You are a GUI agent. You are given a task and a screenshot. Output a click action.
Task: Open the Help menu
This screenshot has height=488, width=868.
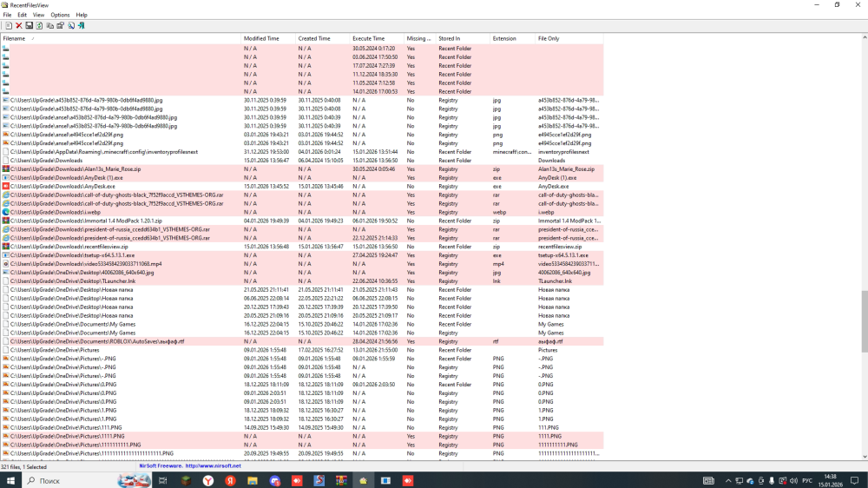click(82, 15)
